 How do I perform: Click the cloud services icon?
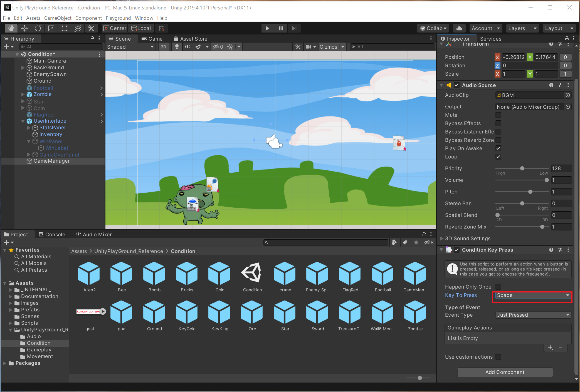point(459,28)
